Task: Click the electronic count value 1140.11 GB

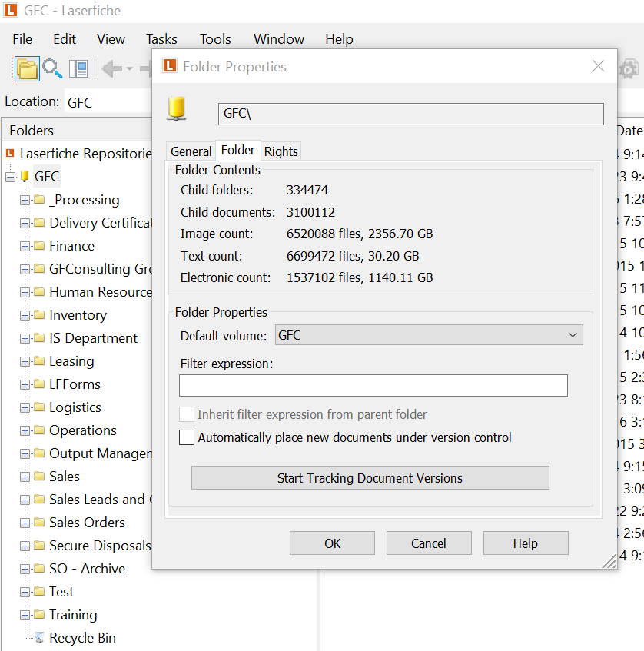Action: click(400, 277)
